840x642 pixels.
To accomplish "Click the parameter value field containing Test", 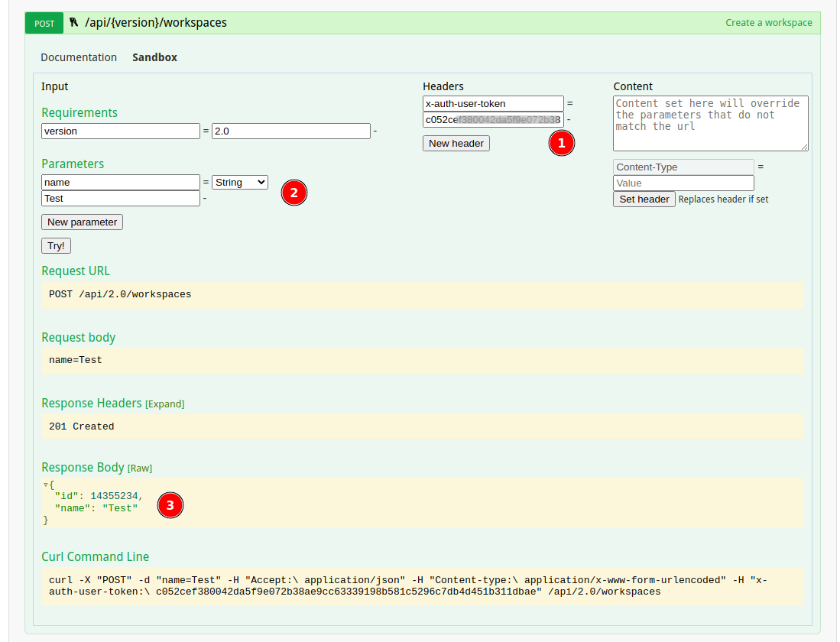I will point(121,198).
